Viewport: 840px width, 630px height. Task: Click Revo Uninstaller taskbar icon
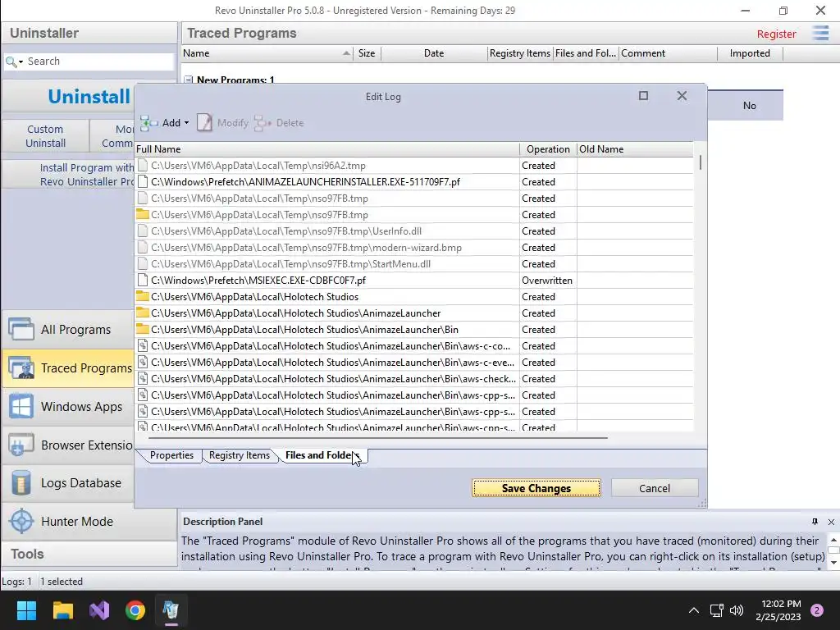point(171,610)
